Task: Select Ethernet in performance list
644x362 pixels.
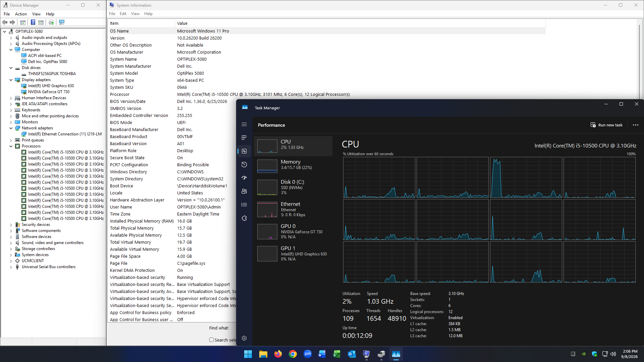Action: coord(293,209)
